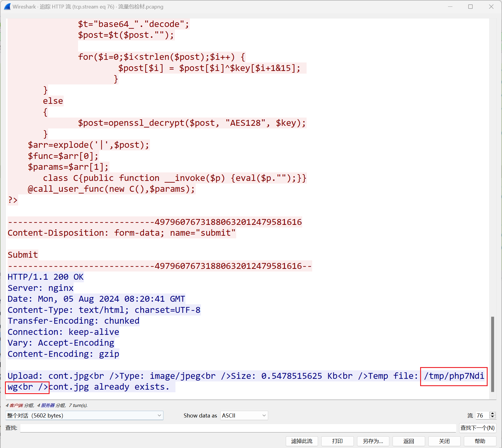This screenshot has width=502, height=448.
Task: Minimize the Wireshark stream window
Action: tap(450, 6)
